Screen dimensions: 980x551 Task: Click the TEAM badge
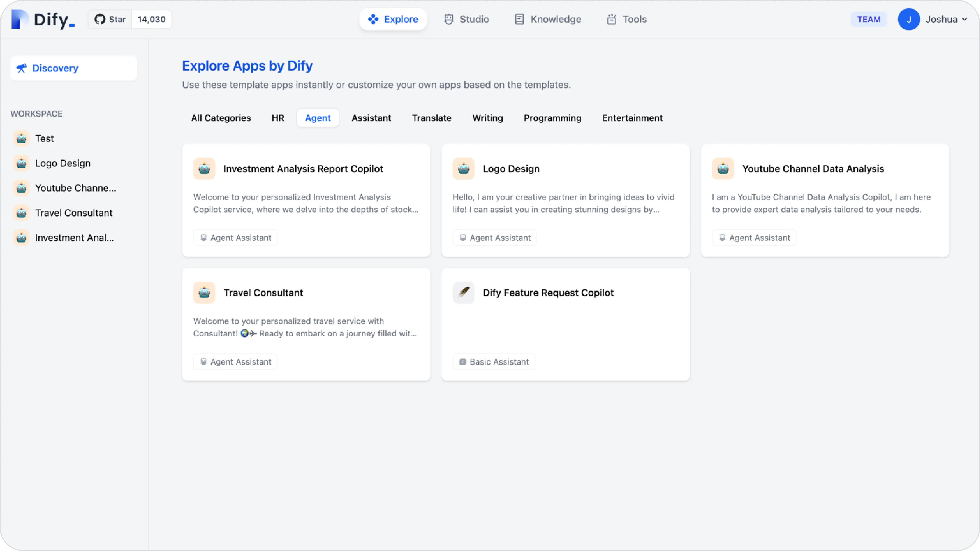tap(868, 19)
